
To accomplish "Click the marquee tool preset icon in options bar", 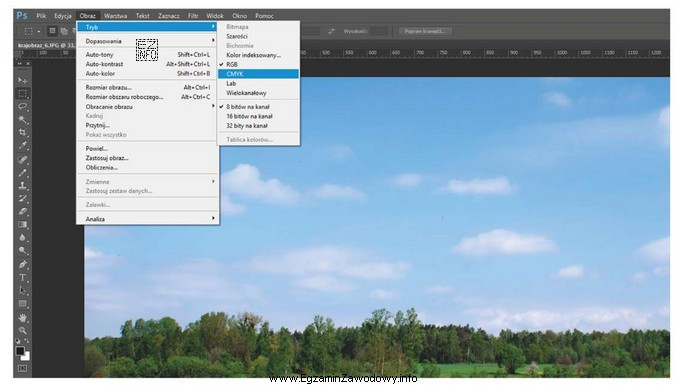I will [x=29, y=31].
